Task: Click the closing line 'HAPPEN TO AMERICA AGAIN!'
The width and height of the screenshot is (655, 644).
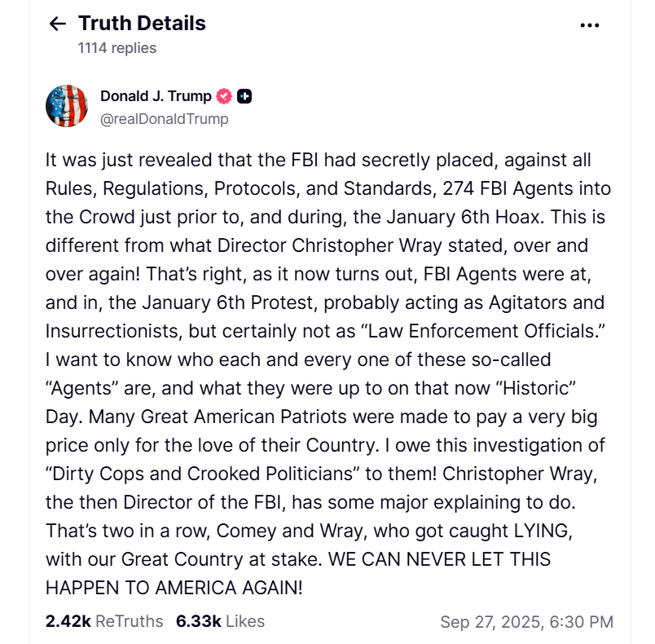Action: 174,588
